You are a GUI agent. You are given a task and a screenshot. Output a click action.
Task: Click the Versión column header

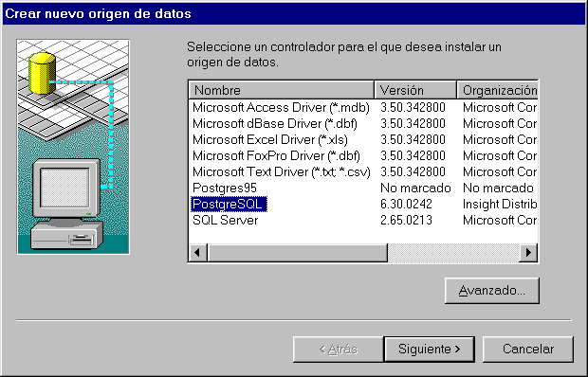point(415,90)
